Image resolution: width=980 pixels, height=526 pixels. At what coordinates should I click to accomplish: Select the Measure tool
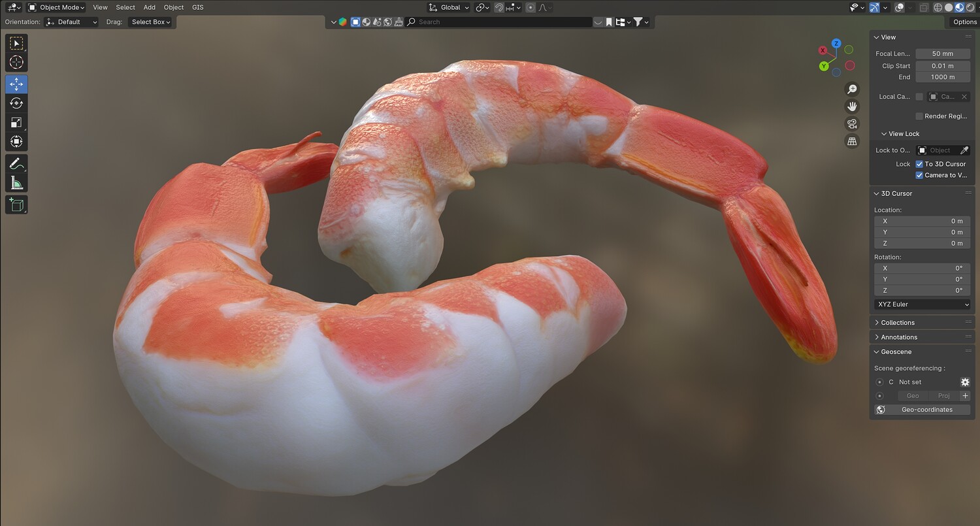(x=16, y=182)
